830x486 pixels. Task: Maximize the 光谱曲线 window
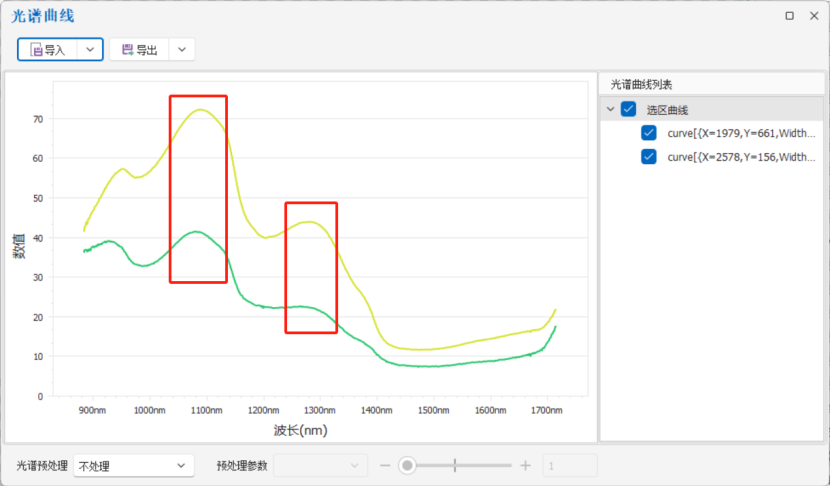790,16
